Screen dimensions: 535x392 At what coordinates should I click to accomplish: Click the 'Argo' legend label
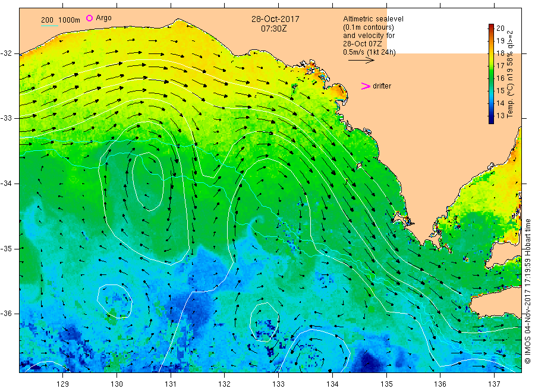(103, 18)
